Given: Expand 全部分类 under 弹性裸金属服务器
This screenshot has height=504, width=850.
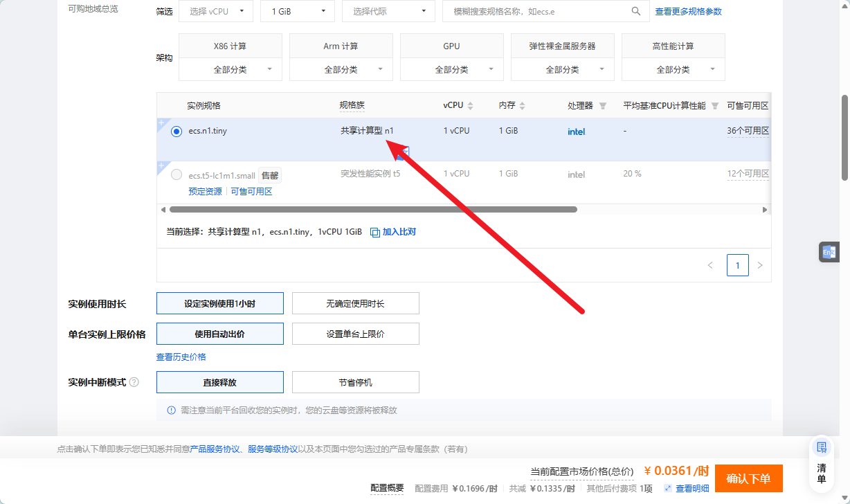Looking at the screenshot, I should click(563, 69).
